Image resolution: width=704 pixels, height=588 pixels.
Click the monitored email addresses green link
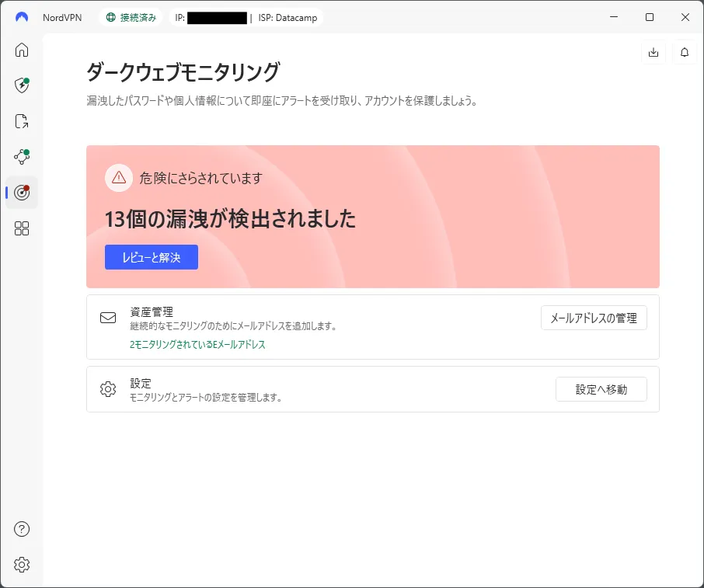[x=197, y=345]
